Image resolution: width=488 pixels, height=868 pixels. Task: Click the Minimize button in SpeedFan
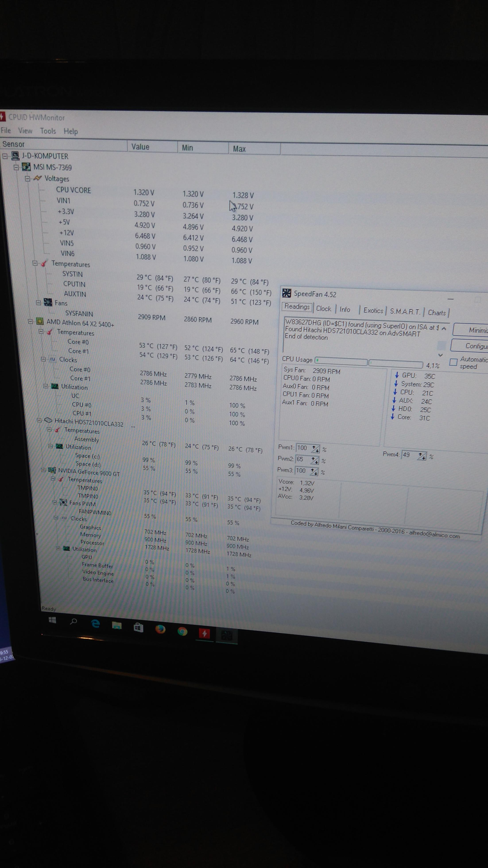click(471, 330)
